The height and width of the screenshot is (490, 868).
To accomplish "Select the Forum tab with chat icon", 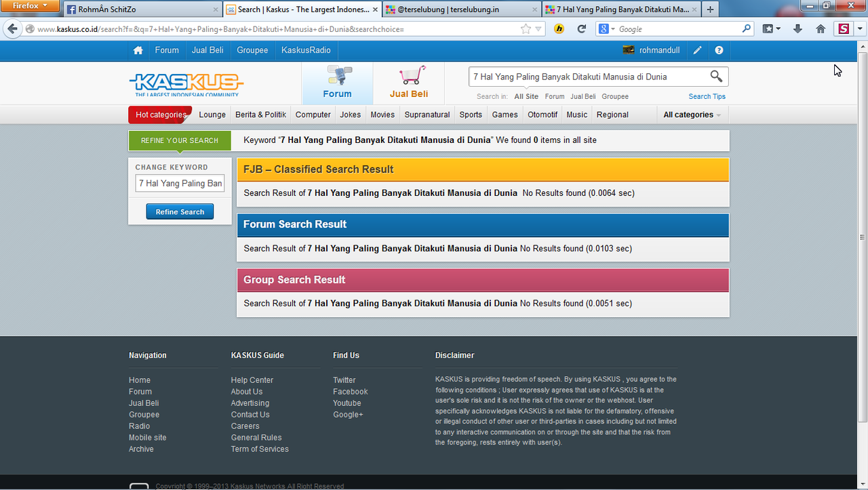I will [x=337, y=83].
